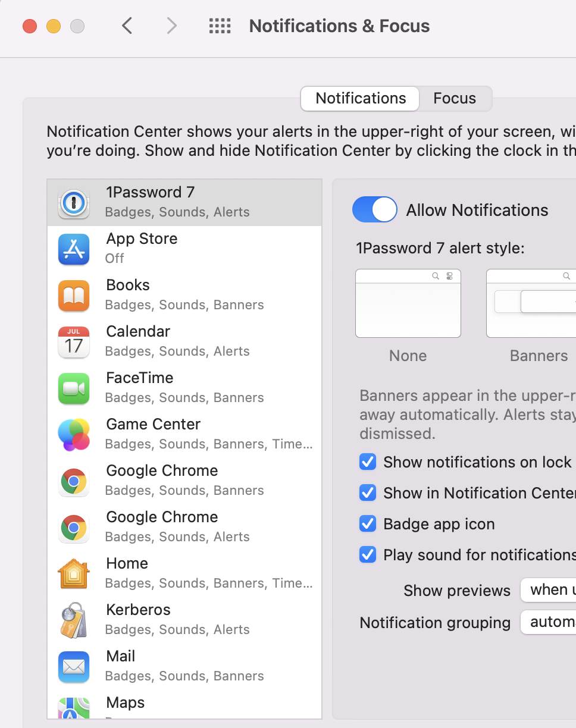Switch to the Focus tab

pyautogui.click(x=455, y=99)
